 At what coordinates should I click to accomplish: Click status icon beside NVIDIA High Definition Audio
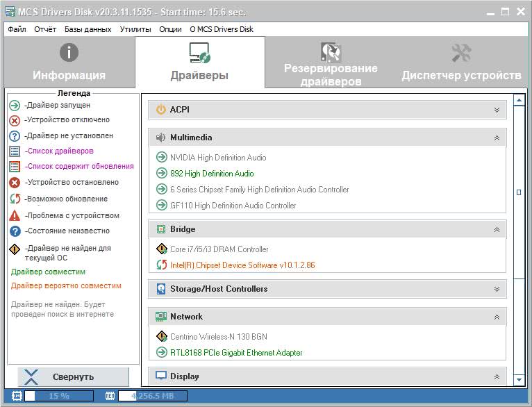tap(162, 158)
